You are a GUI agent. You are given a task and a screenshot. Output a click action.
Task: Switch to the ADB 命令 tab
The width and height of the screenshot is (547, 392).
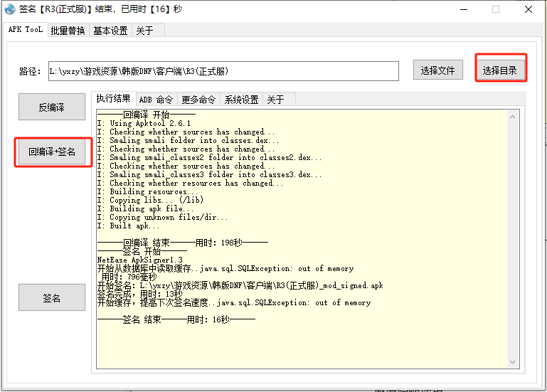[x=156, y=100]
